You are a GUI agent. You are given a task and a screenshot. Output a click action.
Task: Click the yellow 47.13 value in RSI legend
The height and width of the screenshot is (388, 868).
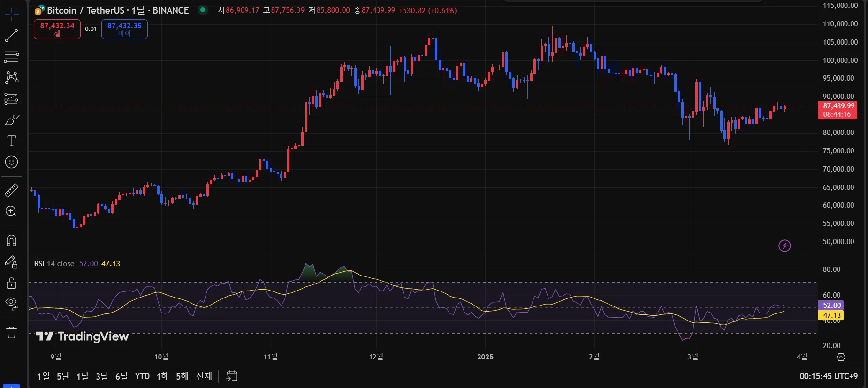pyautogui.click(x=111, y=264)
